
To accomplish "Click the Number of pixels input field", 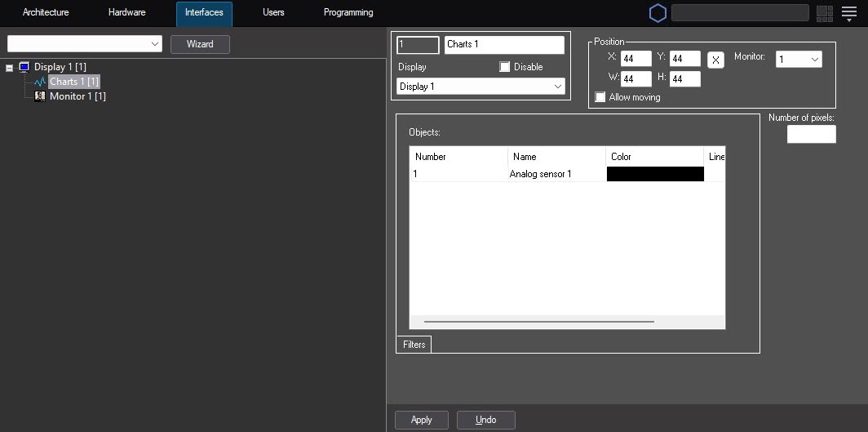I will pyautogui.click(x=811, y=134).
